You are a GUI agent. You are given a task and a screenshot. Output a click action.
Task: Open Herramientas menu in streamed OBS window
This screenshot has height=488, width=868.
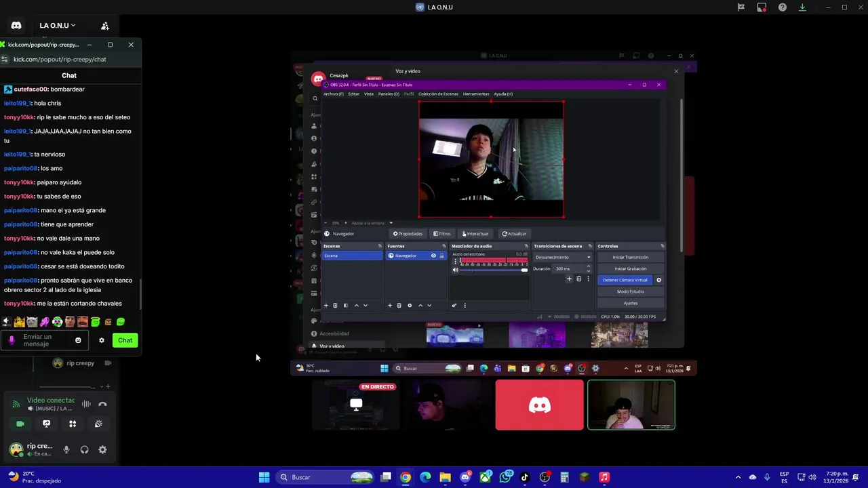[476, 94]
